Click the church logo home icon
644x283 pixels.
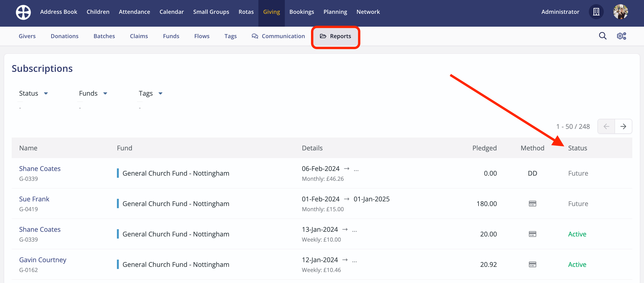click(23, 12)
